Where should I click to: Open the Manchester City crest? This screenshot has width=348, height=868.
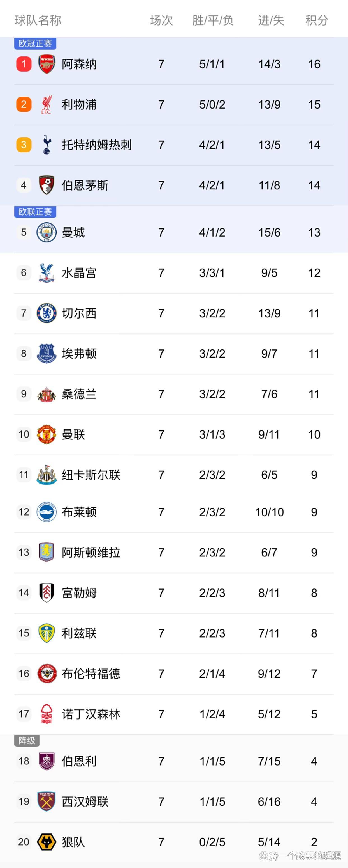tap(47, 232)
